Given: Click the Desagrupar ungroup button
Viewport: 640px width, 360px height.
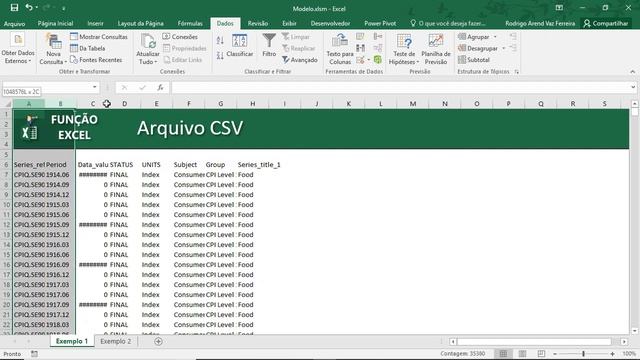Looking at the screenshot, I should tap(478, 48).
